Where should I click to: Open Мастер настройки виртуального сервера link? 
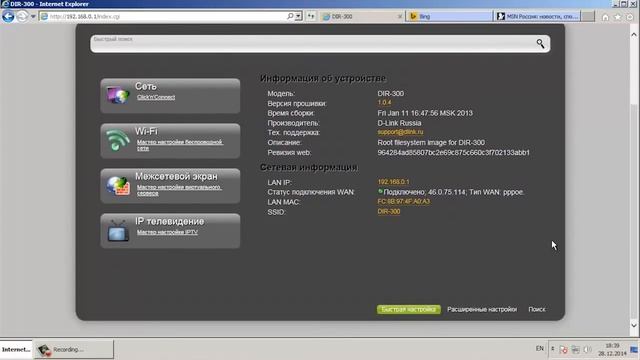[x=179, y=190]
